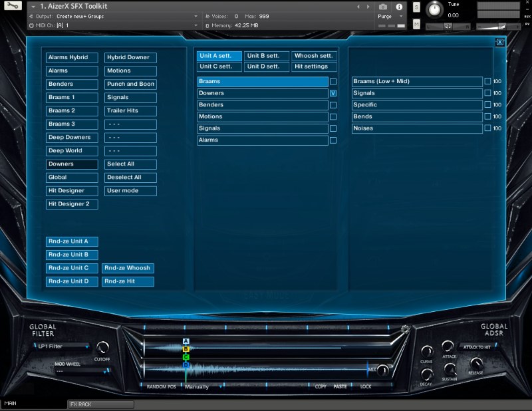Click the PV performance view icon far right

(526, 23)
